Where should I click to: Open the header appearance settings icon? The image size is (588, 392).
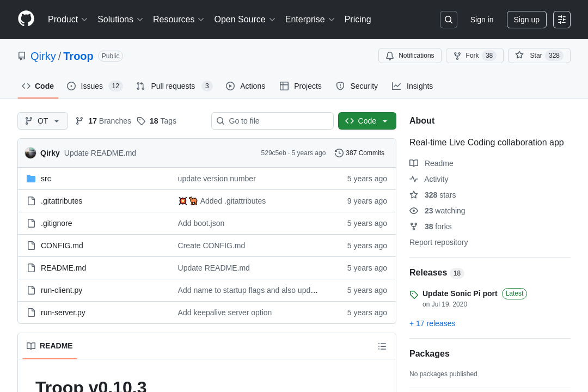pos(562,20)
